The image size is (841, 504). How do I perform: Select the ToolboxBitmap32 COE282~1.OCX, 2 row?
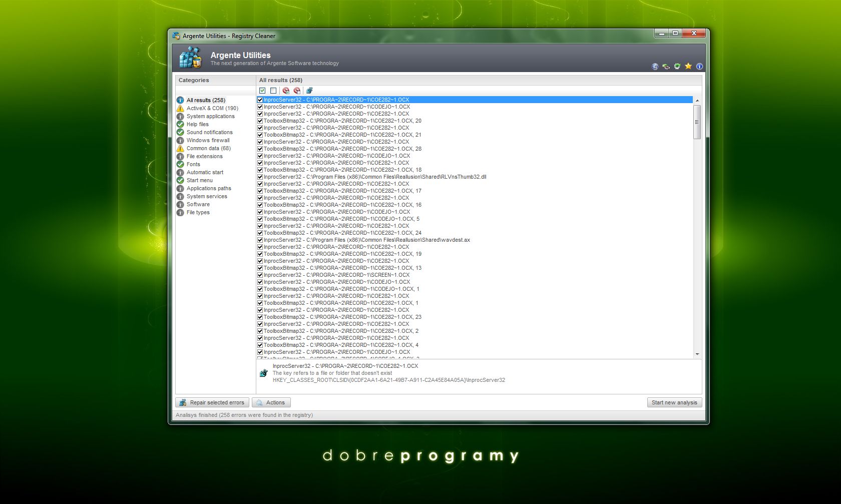475,331
